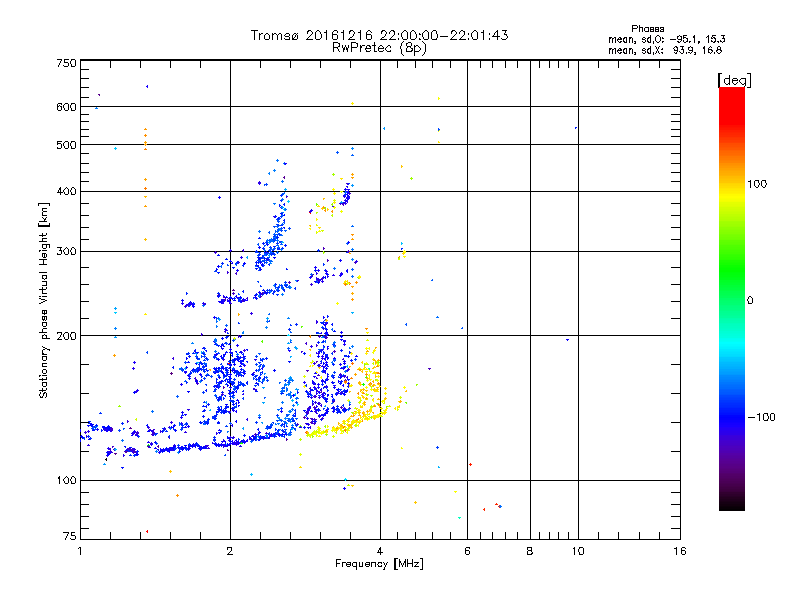Image resolution: width=800 pixels, height=600 pixels.
Task: Click the y-axis tick label '100' on the height axis
Action: pos(66,481)
